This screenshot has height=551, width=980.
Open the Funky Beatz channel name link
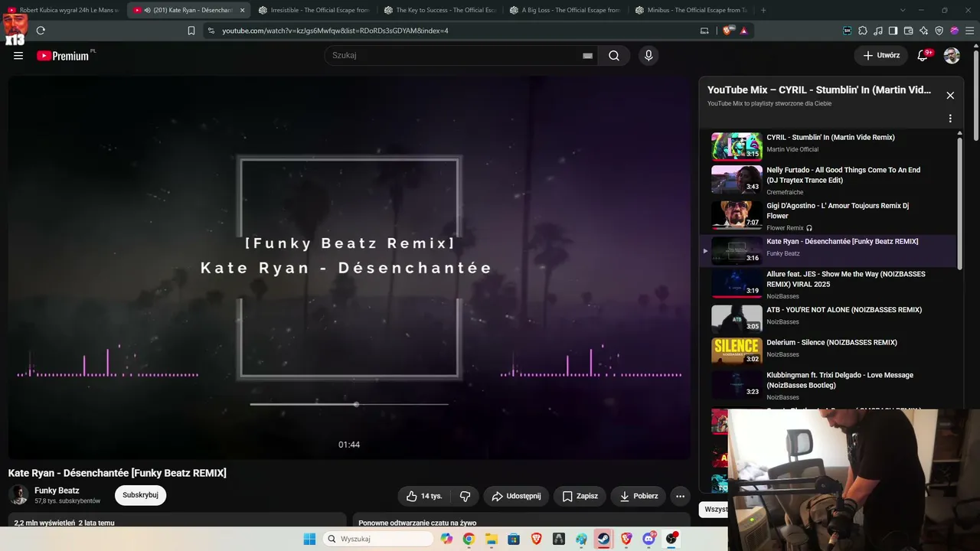point(57,491)
